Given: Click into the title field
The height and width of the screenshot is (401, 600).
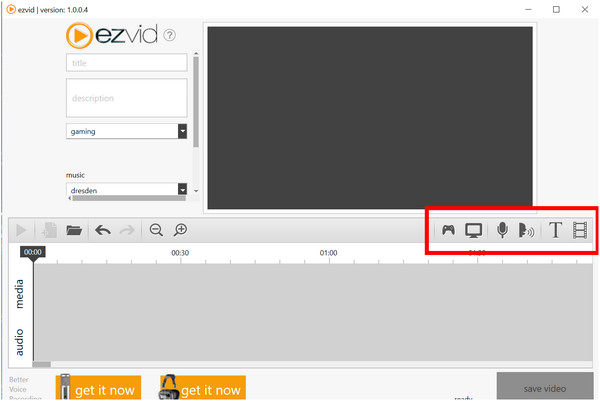Looking at the screenshot, I should [127, 63].
